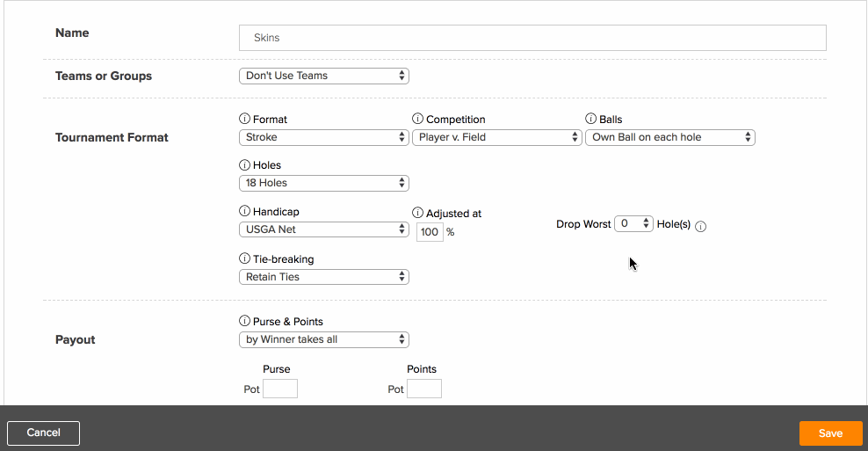The width and height of the screenshot is (868, 451).
Task: Click the info icon beside Purse & Points
Action: click(244, 321)
